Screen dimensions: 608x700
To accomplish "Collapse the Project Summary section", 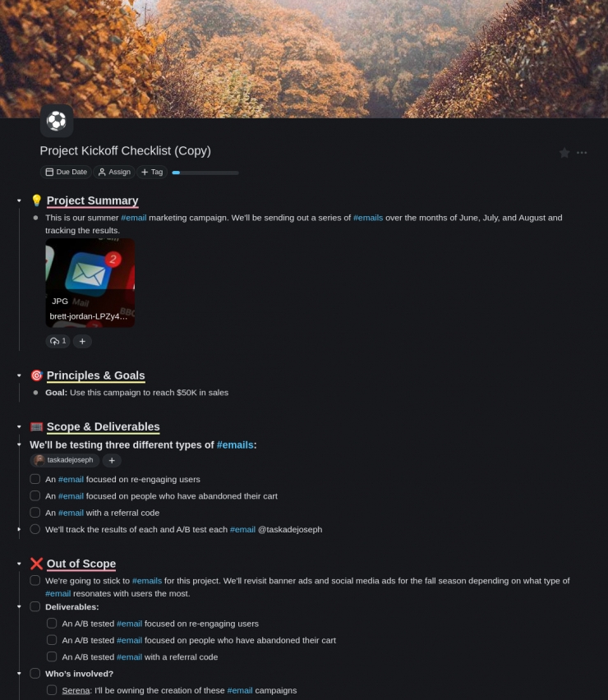I will click(x=19, y=201).
